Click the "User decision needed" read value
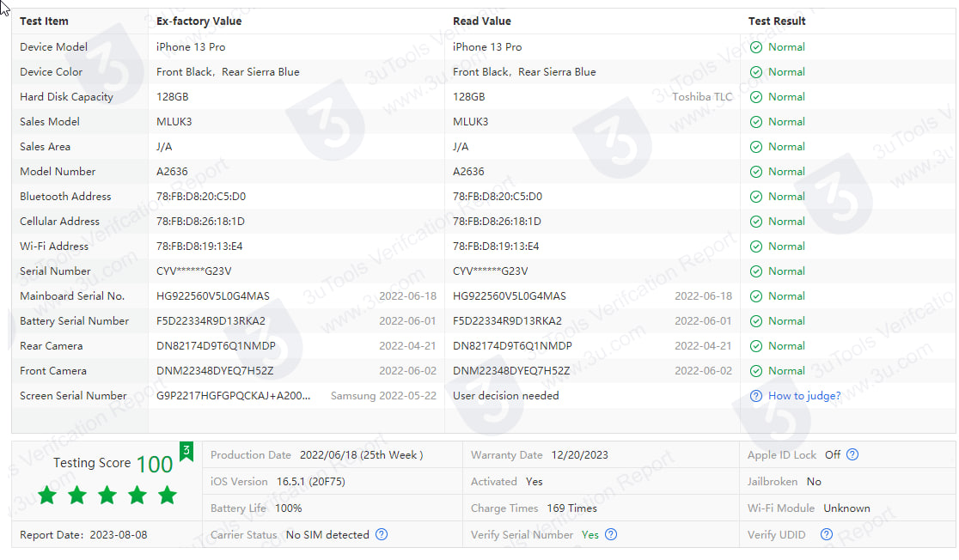 click(506, 396)
